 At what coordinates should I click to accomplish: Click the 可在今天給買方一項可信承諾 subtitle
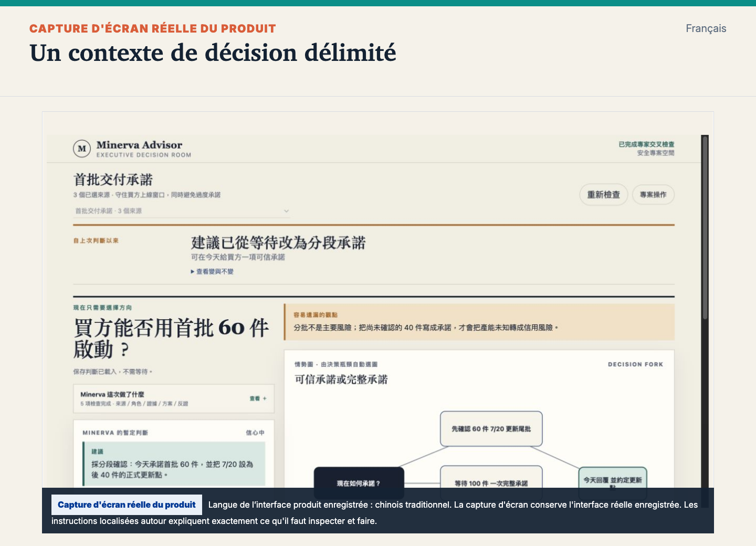238,257
